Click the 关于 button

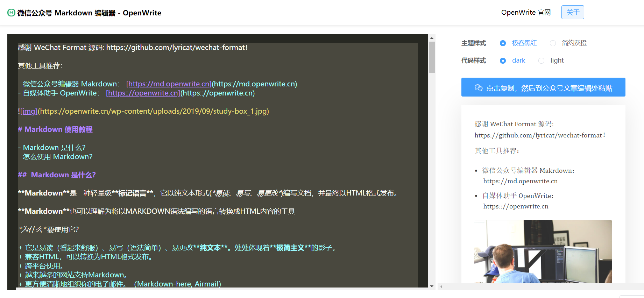(x=573, y=12)
